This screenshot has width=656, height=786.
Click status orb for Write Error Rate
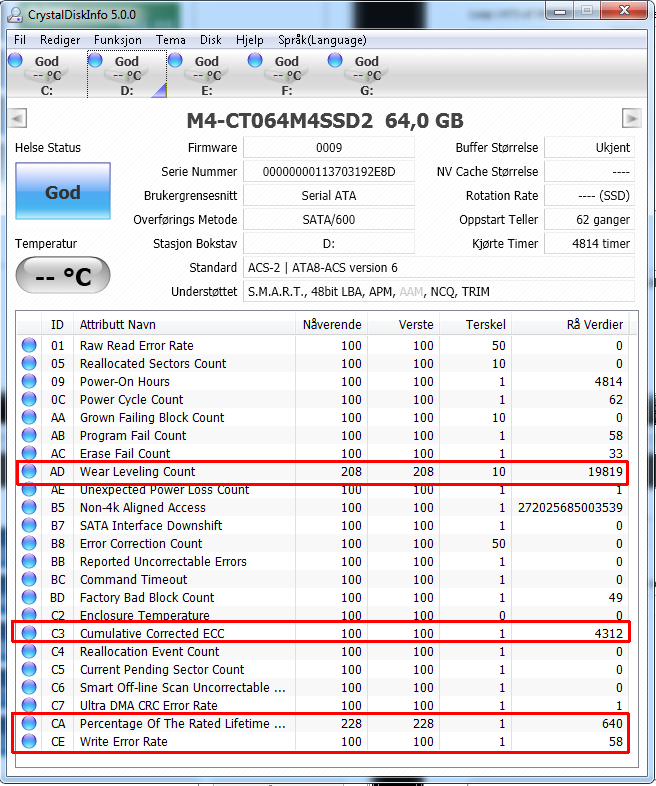click(x=29, y=741)
